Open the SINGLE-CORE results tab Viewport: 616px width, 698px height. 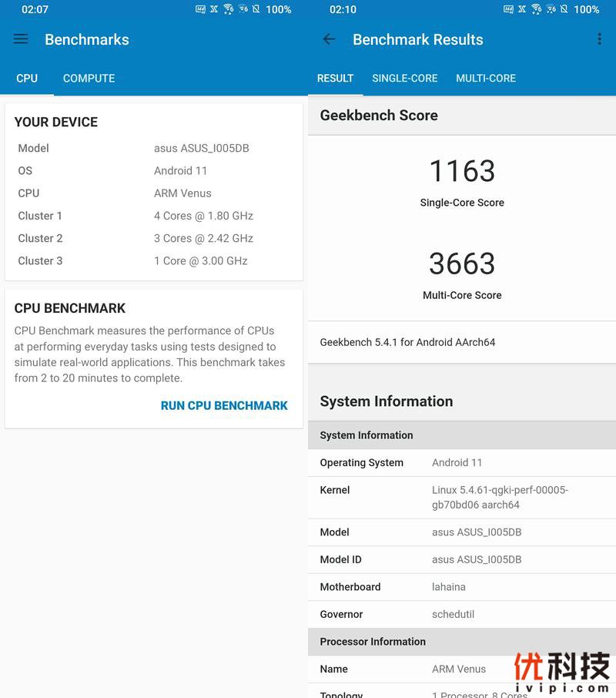pyautogui.click(x=404, y=79)
